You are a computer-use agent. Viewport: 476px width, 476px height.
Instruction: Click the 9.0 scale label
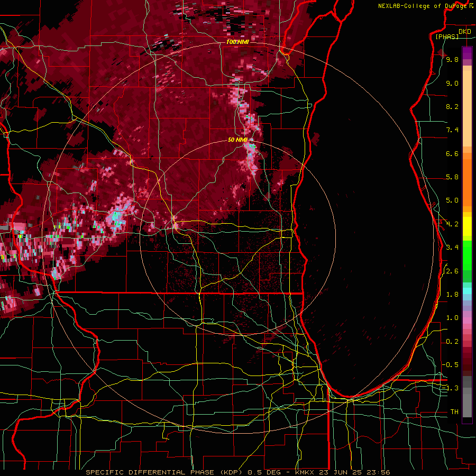pos(452,83)
